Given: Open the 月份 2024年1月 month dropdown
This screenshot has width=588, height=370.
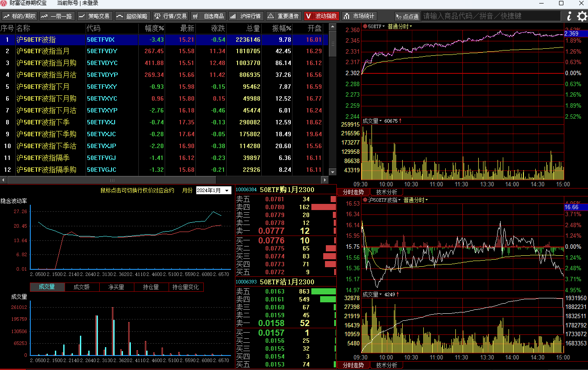Looking at the screenshot, I should [x=213, y=190].
